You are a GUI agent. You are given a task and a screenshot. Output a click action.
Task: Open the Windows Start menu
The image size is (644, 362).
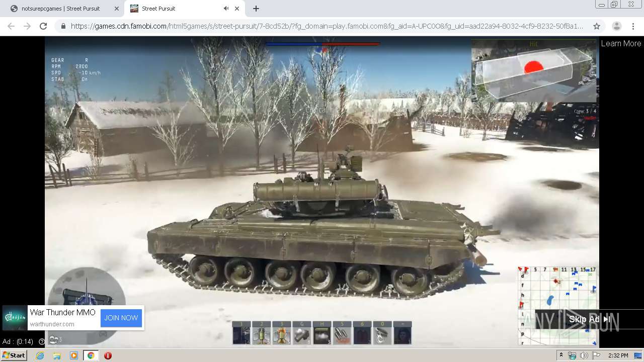(14, 355)
